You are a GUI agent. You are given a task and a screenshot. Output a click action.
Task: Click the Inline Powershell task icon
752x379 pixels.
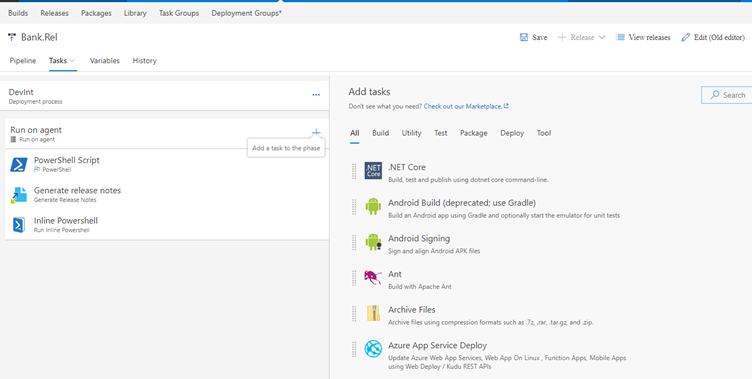[19, 225]
